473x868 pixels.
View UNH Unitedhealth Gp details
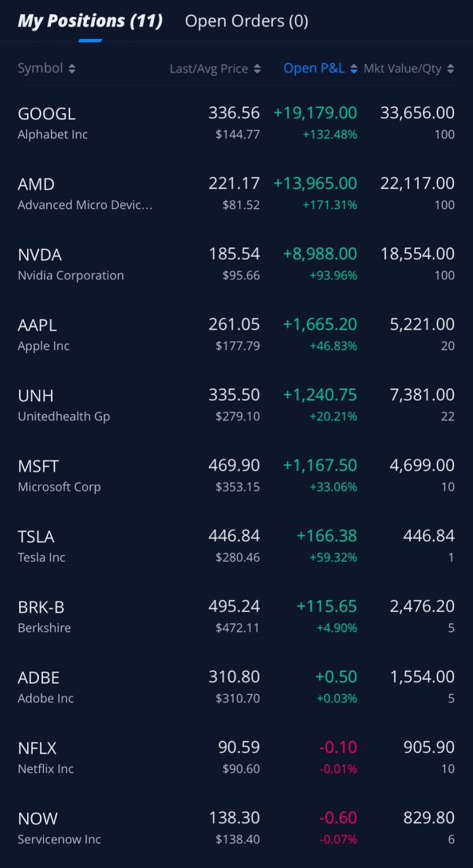[236, 404]
